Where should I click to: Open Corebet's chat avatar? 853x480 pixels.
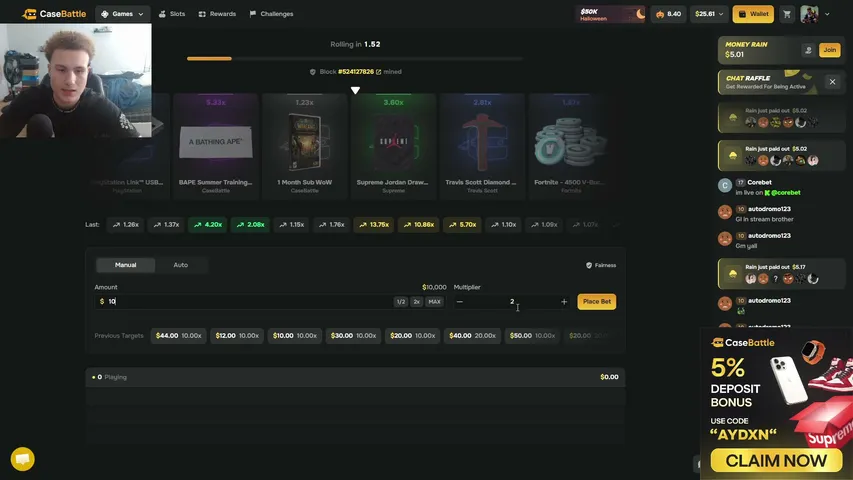[725, 186]
